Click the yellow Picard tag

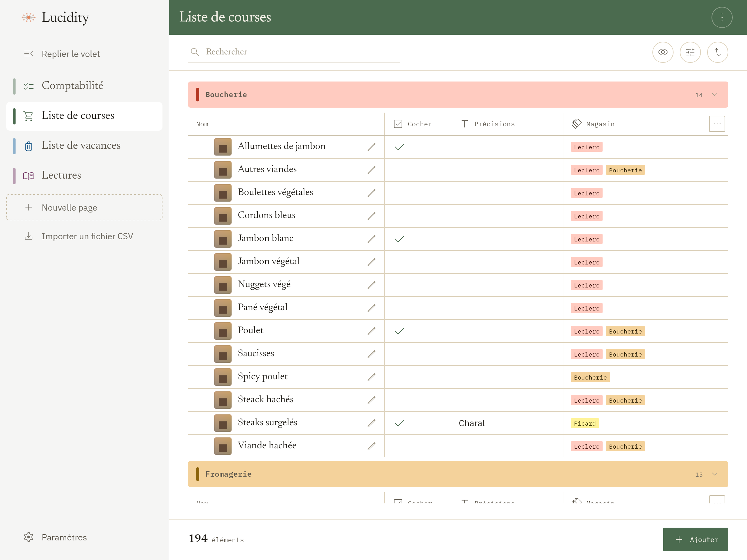(x=585, y=423)
